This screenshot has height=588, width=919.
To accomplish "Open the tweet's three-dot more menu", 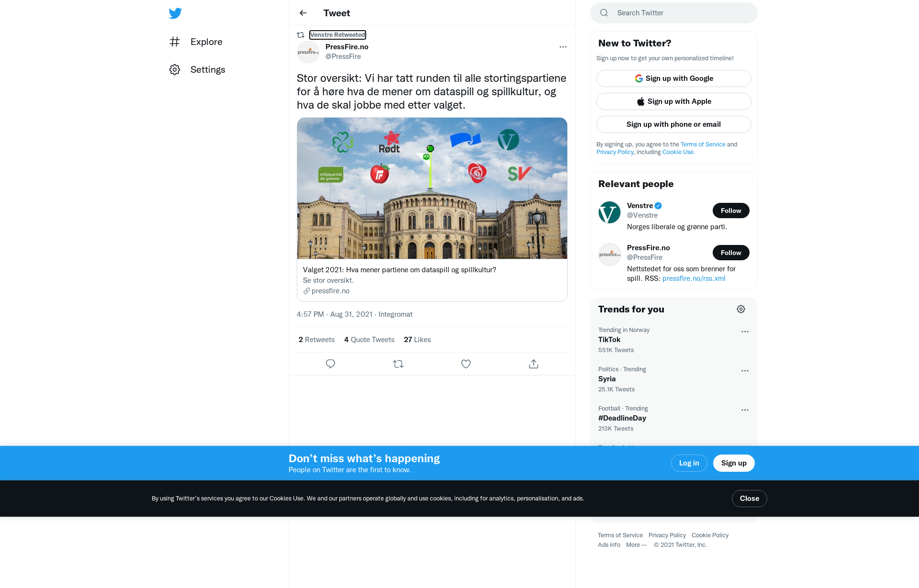I will 563,47.
